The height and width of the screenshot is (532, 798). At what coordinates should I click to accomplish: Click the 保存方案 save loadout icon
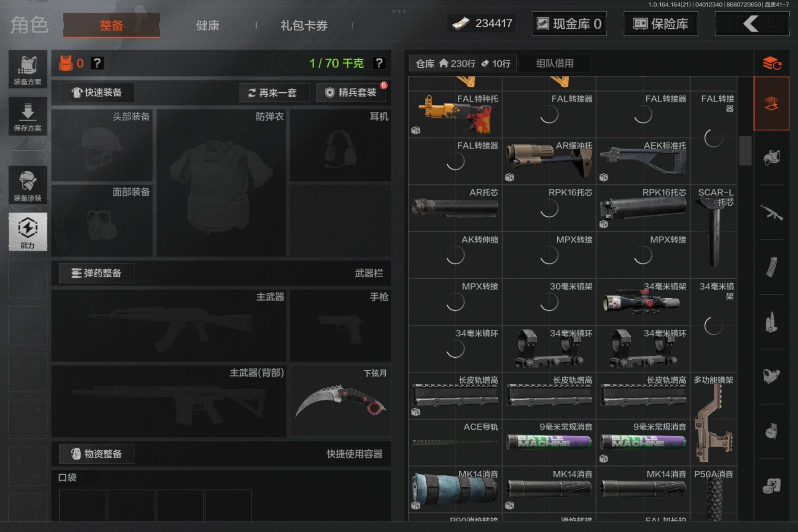point(28,116)
